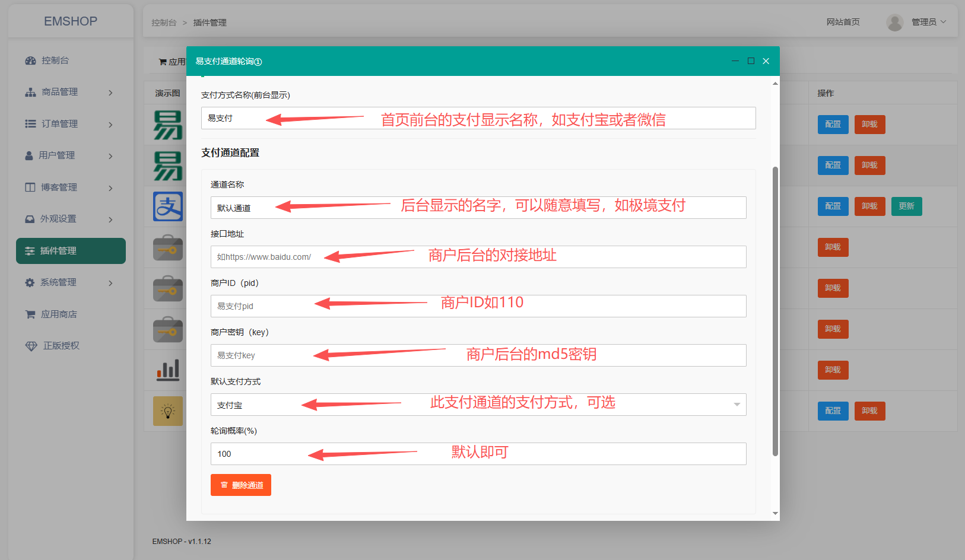Screen dimensions: 965x560
Task: Click the 删除通道 button
Action: coord(241,485)
